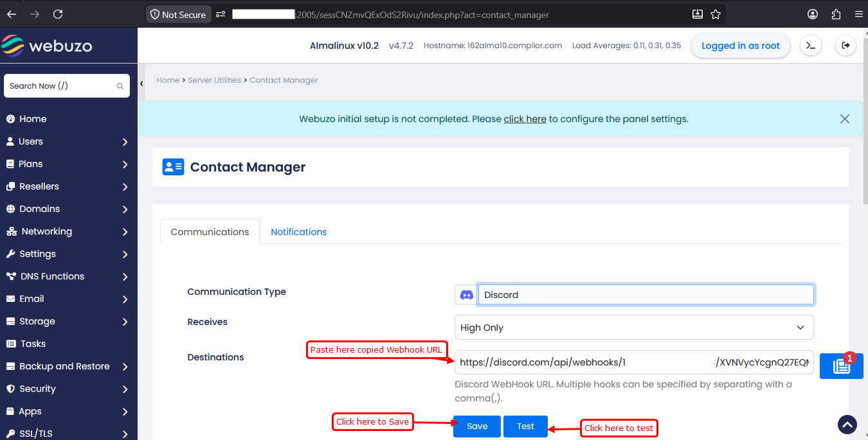
Task: Expand the DNS Functions menu
Action: [x=68, y=276]
